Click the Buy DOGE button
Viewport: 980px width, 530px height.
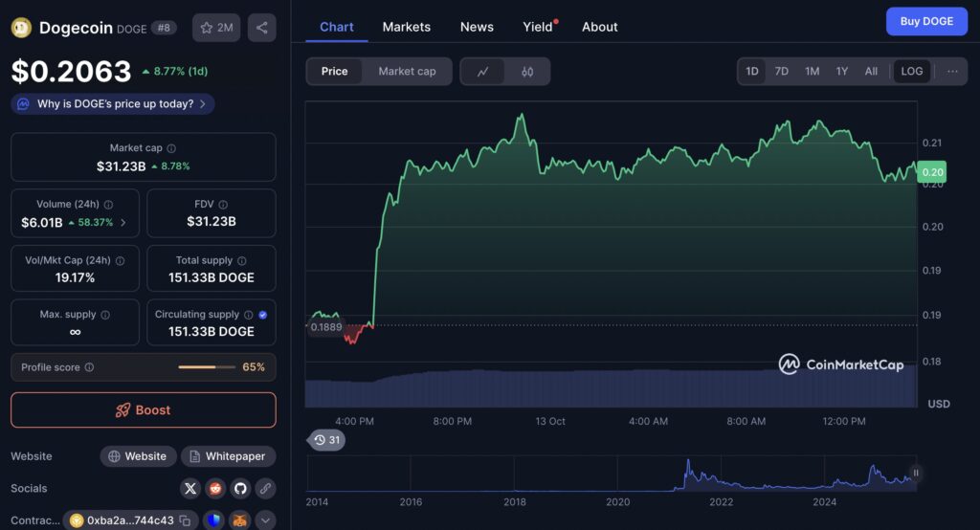(x=926, y=21)
